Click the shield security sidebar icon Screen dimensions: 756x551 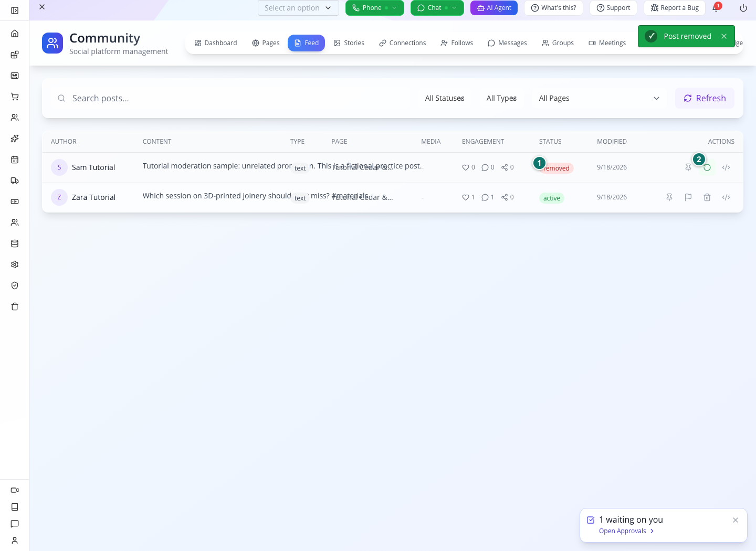15,285
